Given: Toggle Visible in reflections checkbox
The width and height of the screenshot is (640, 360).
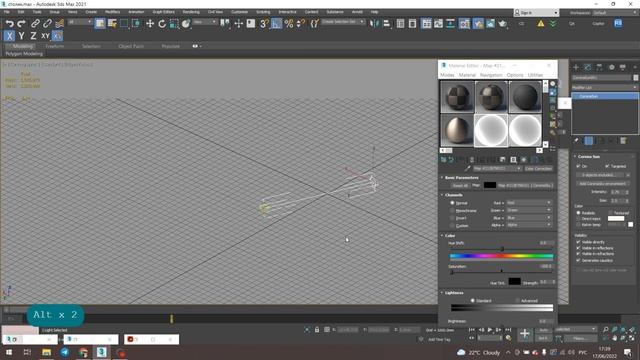Looking at the screenshot, I should [x=578, y=248].
